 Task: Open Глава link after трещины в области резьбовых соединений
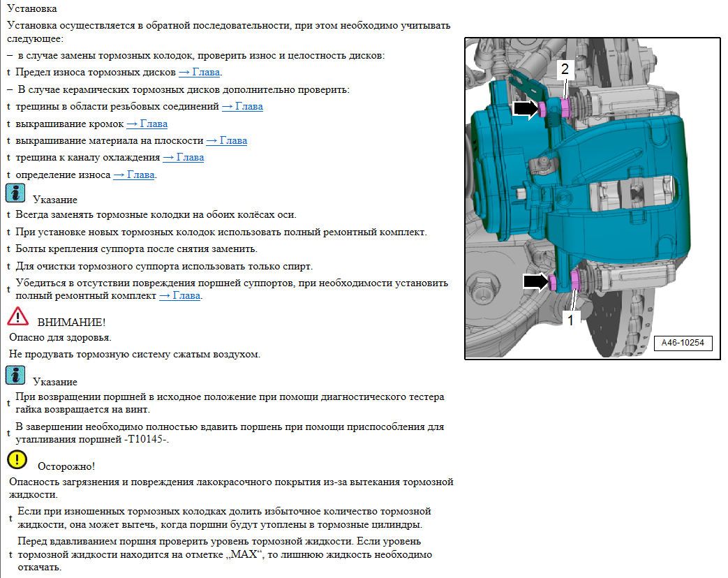point(242,106)
